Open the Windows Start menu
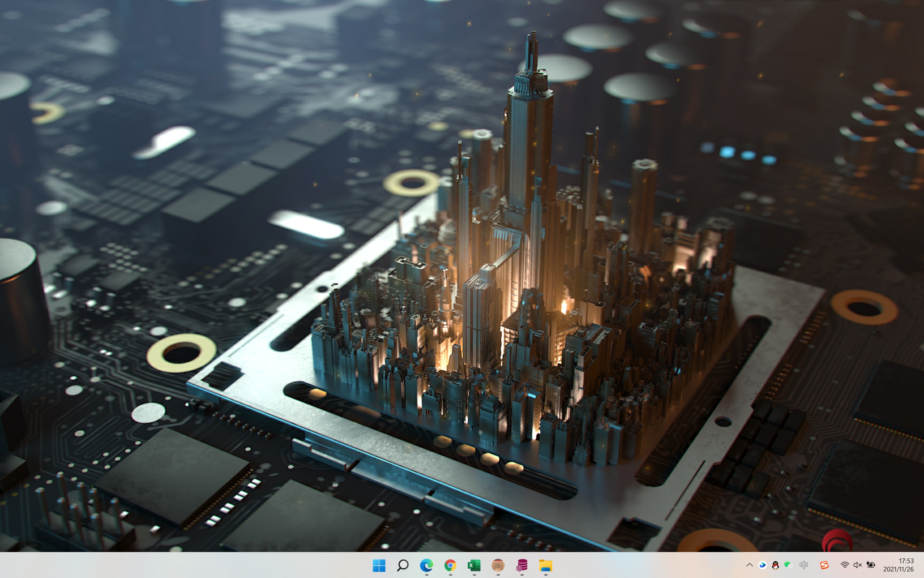The image size is (924, 578). click(x=379, y=565)
